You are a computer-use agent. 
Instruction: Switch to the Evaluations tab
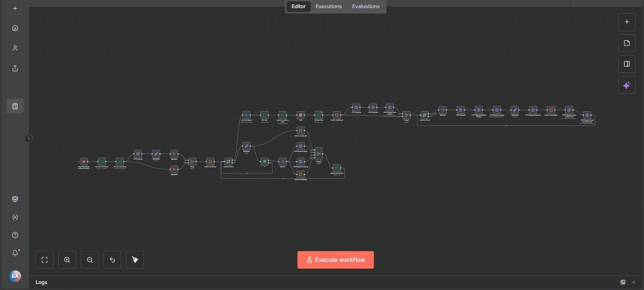[365, 6]
